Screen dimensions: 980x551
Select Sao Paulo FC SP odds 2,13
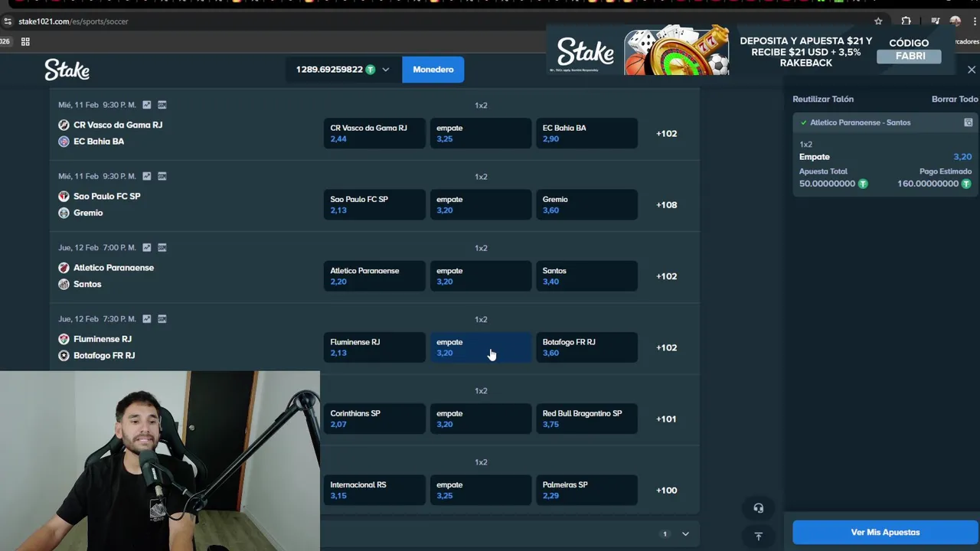coord(374,204)
